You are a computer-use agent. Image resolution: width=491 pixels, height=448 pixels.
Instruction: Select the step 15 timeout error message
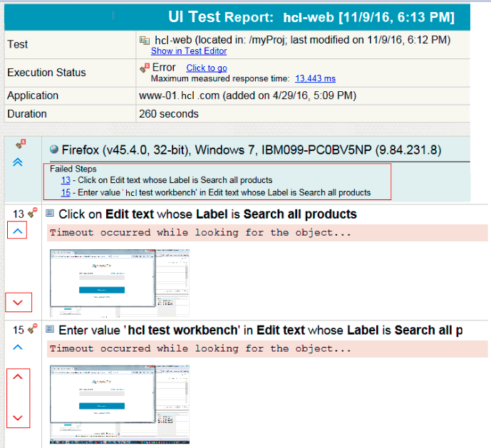point(267,349)
